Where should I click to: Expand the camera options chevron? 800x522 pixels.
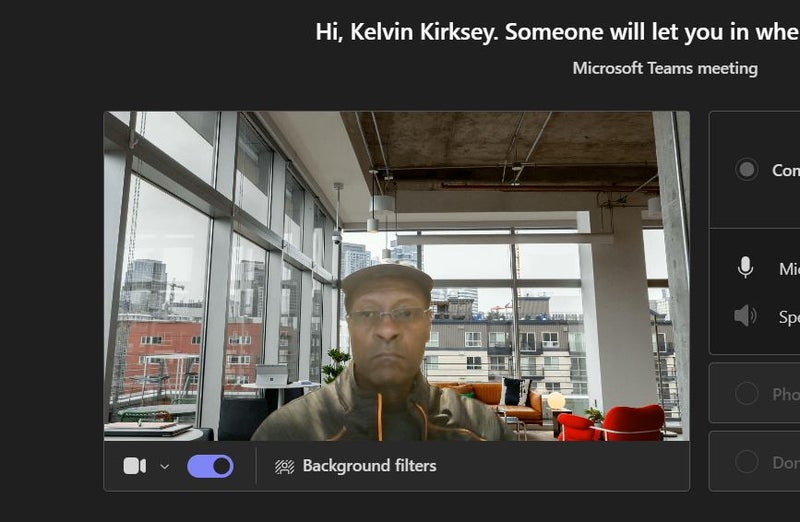[x=165, y=466]
